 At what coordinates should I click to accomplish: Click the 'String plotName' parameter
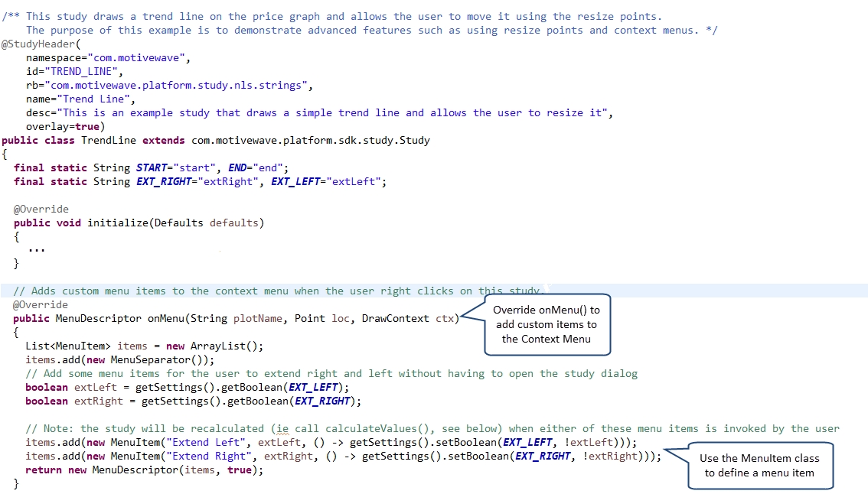pyautogui.click(x=237, y=319)
